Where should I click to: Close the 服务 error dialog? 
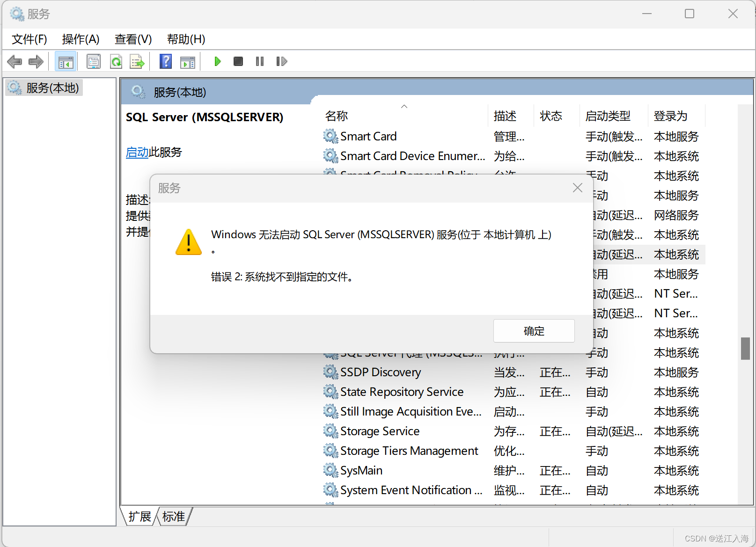(x=578, y=188)
